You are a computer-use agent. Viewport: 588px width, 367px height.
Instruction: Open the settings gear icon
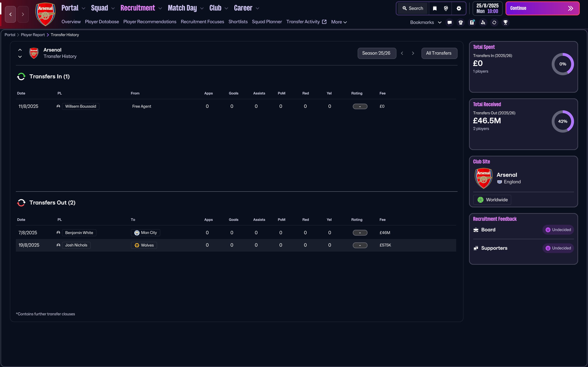pyautogui.click(x=459, y=8)
